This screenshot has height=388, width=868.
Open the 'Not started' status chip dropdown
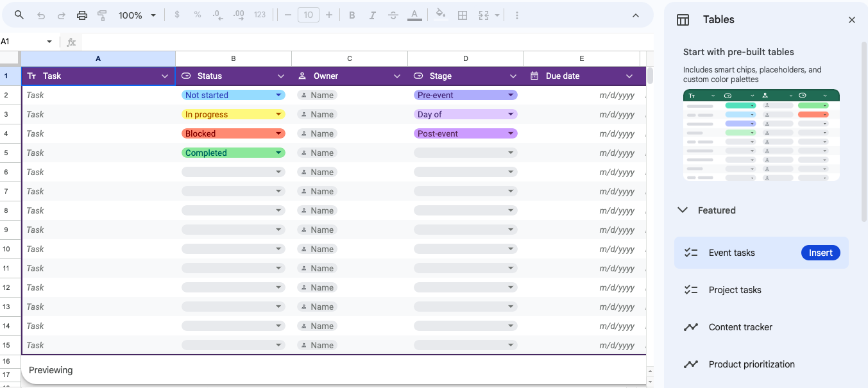pyautogui.click(x=278, y=95)
